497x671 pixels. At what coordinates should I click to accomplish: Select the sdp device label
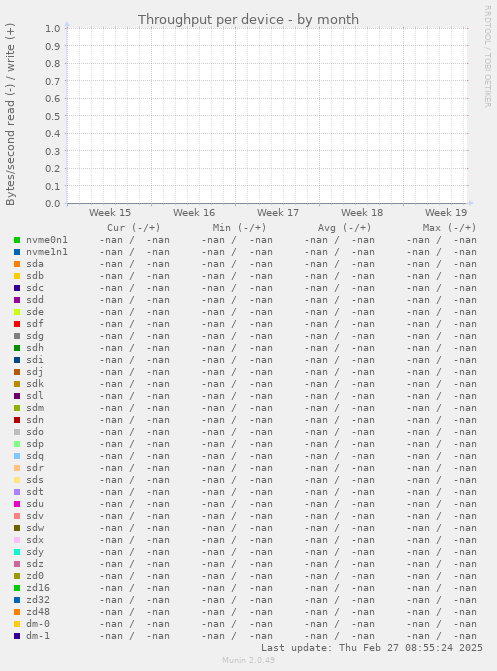click(x=35, y=444)
